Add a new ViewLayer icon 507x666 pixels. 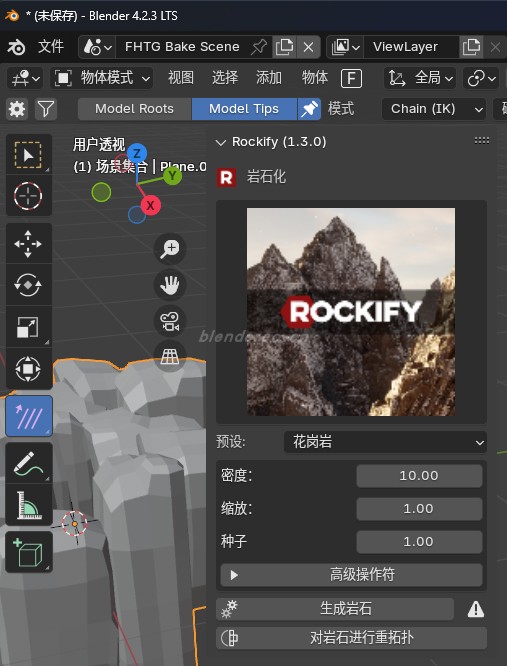click(x=471, y=47)
